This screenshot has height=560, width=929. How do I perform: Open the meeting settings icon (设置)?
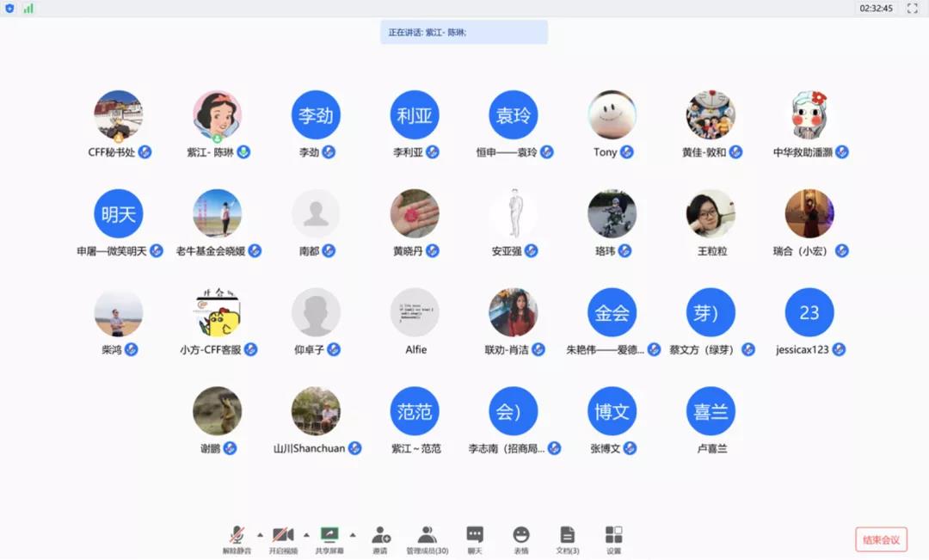tap(613, 534)
